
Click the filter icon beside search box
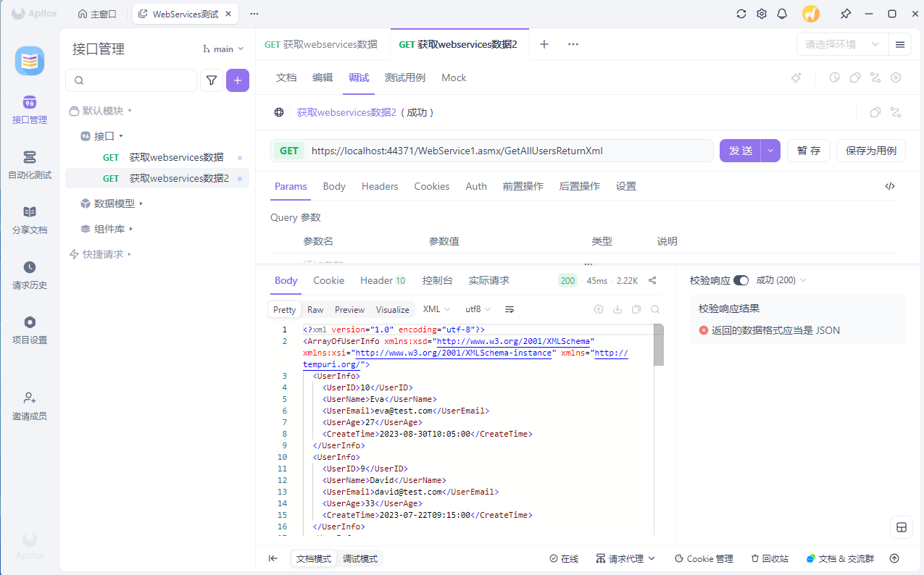(211, 80)
